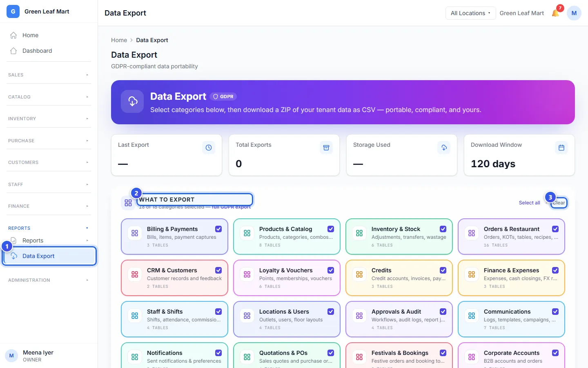Open the user avatar M in header
The width and height of the screenshot is (588, 368).
(x=574, y=13)
